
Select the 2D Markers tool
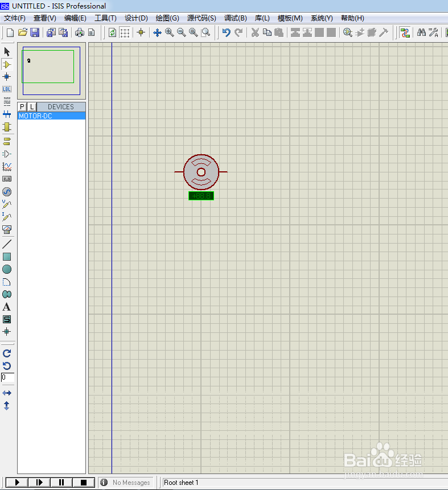click(x=7, y=332)
